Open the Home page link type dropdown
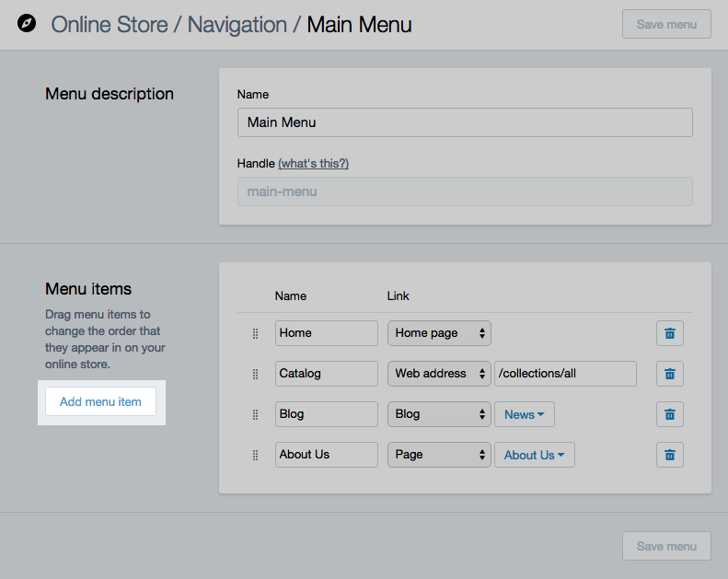728x579 pixels. (439, 333)
